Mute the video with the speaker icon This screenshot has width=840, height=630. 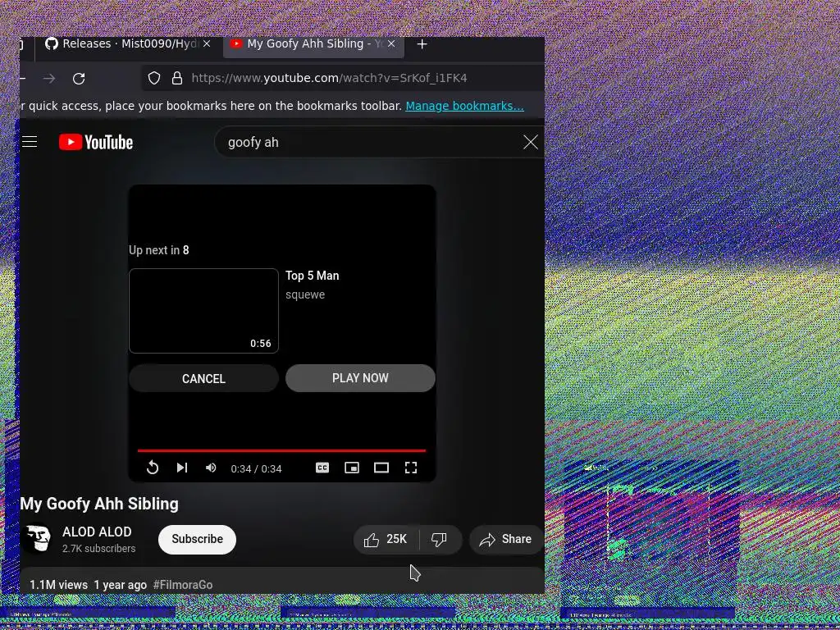pos(211,468)
